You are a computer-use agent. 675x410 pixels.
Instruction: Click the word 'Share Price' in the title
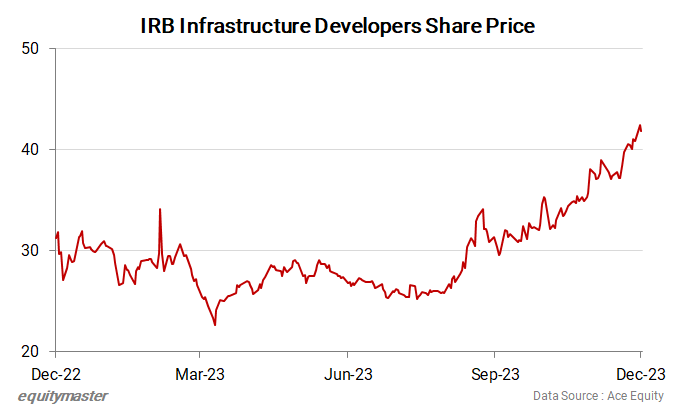(x=478, y=26)
